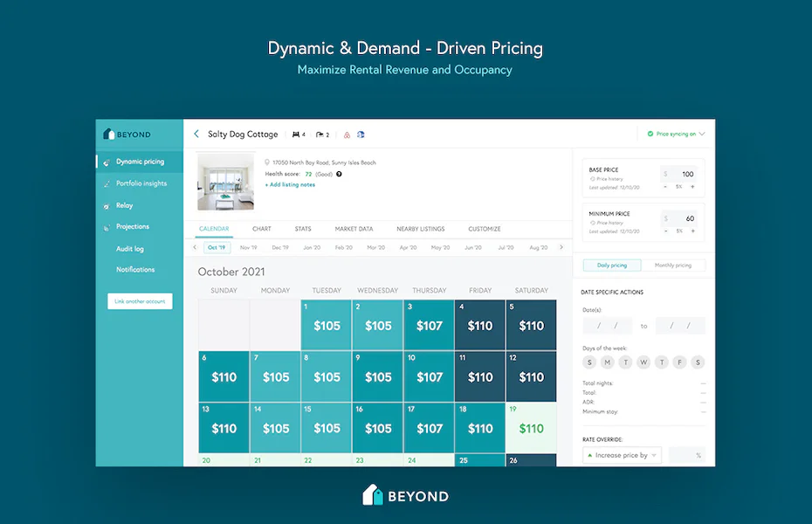Open Audit log in the sidebar
812x524 pixels.
click(x=130, y=249)
